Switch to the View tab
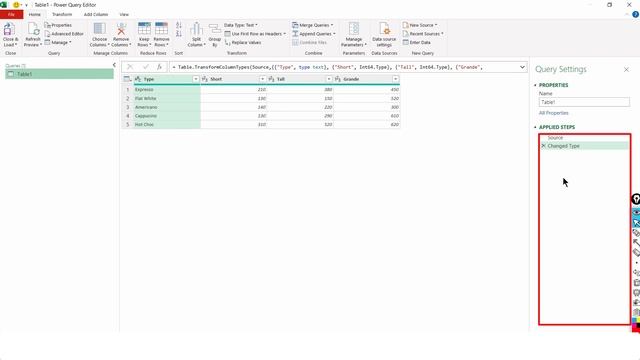The height and width of the screenshot is (360, 640). pos(124,14)
